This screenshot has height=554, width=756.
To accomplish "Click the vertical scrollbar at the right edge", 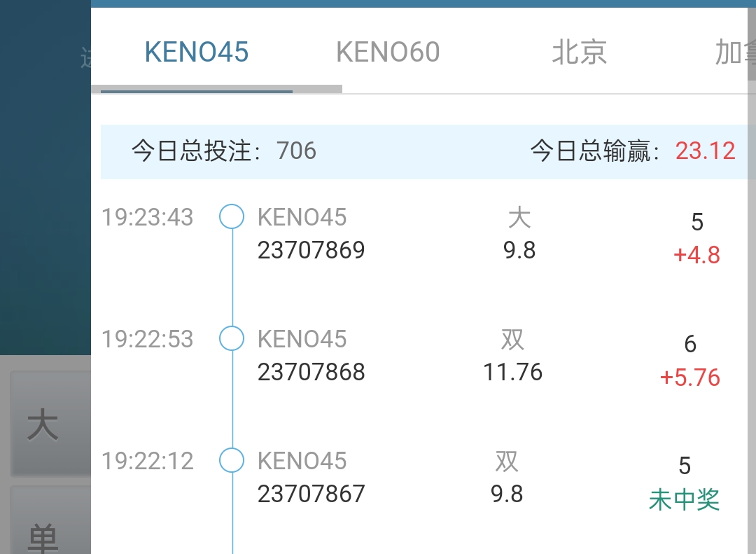I will coord(752,42).
